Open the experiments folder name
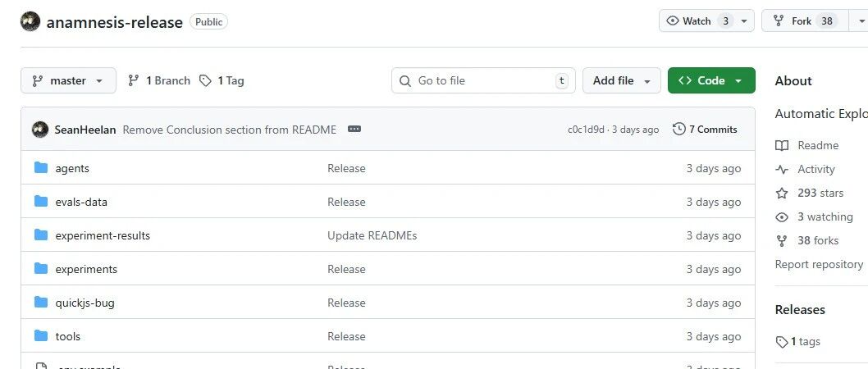 (x=86, y=270)
